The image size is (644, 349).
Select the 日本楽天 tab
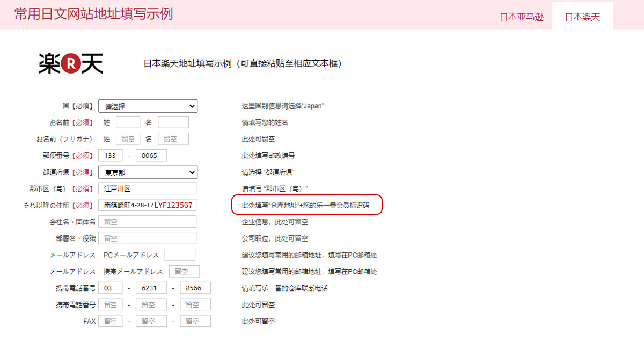[582, 17]
